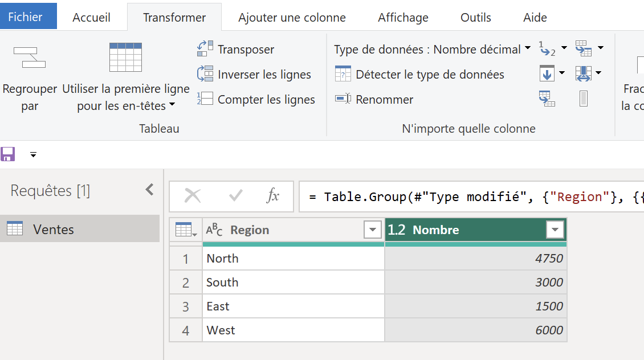Open the quick access toolbar dropdown
644x360 pixels.
33,155
